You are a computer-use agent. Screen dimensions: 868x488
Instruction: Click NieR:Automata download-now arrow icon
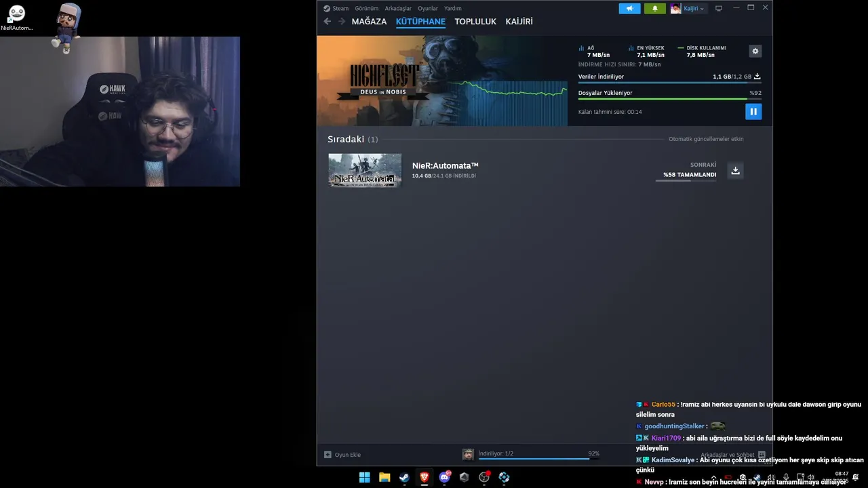pyautogui.click(x=735, y=171)
